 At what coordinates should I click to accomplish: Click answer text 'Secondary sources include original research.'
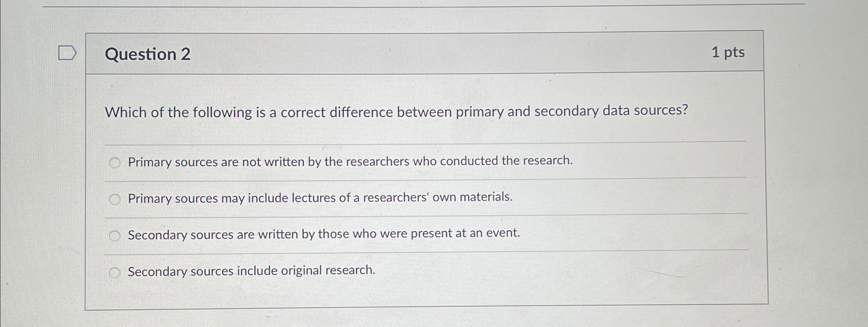click(251, 271)
